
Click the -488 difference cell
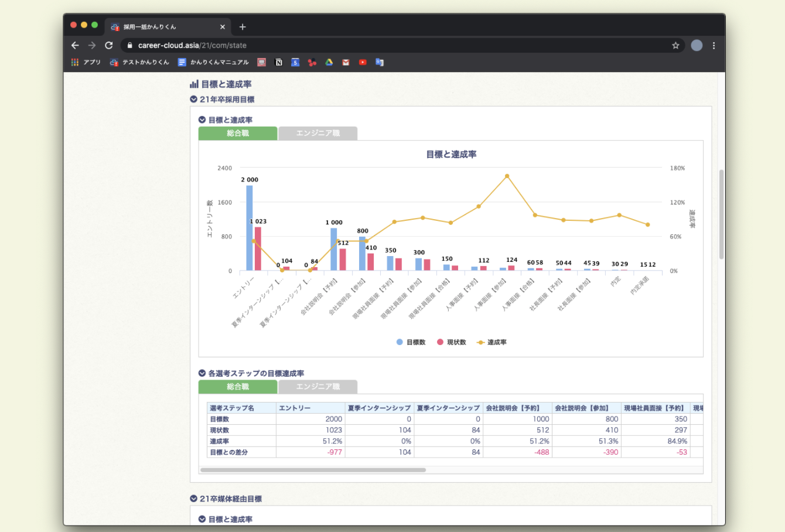[x=517, y=452]
